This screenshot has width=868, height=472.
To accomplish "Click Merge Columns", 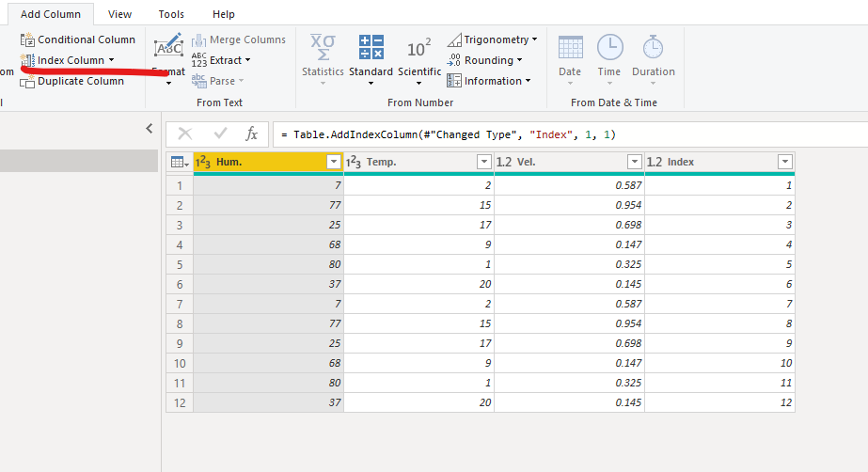I will (x=239, y=39).
